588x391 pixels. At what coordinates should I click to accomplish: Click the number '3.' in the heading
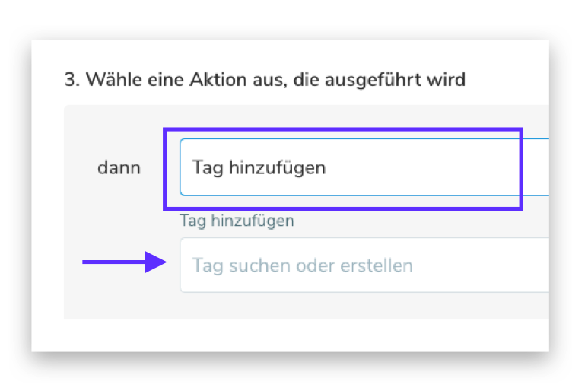click(x=72, y=79)
